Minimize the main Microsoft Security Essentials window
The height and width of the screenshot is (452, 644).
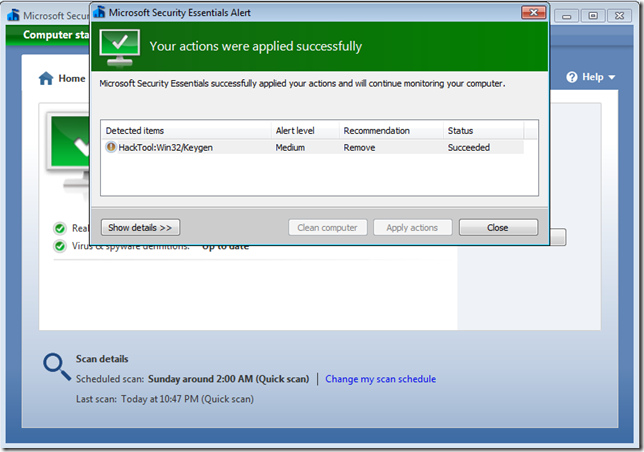click(566, 16)
